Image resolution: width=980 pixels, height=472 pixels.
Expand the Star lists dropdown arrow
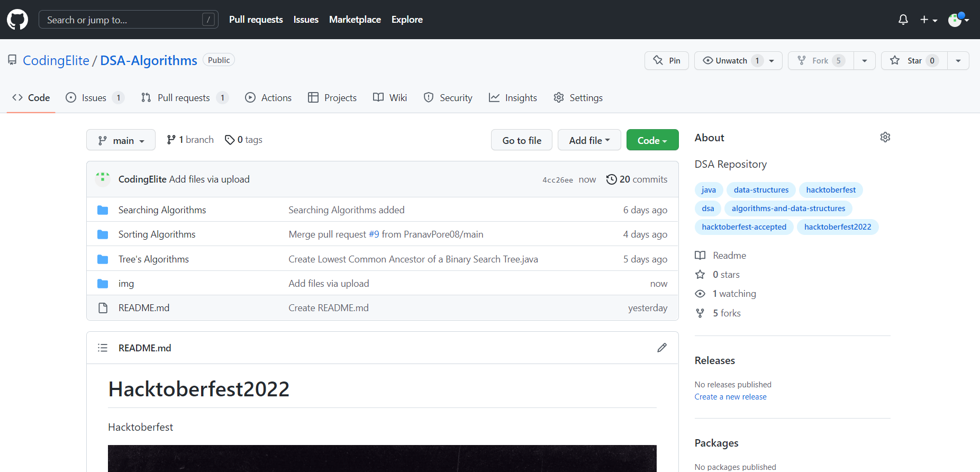pyautogui.click(x=958, y=60)
